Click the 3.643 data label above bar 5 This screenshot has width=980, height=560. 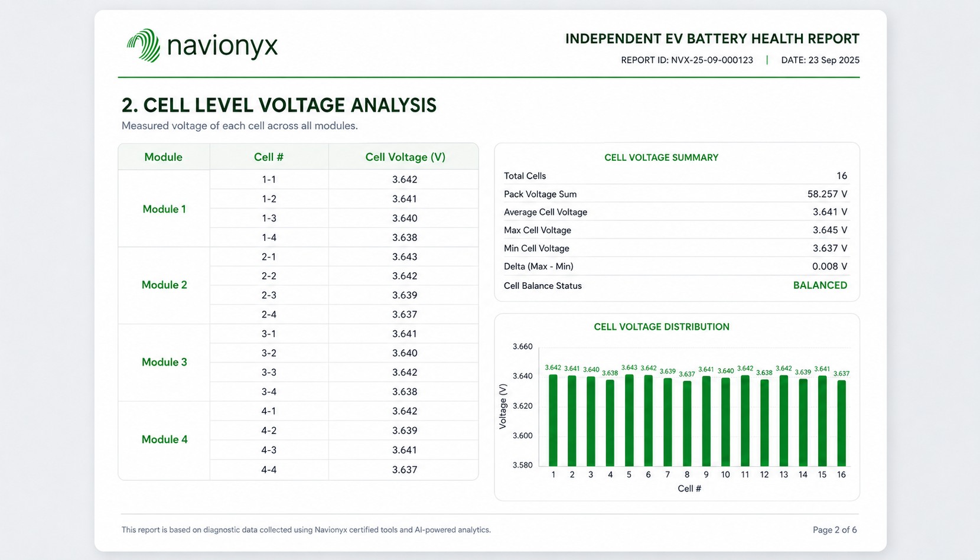629,367
